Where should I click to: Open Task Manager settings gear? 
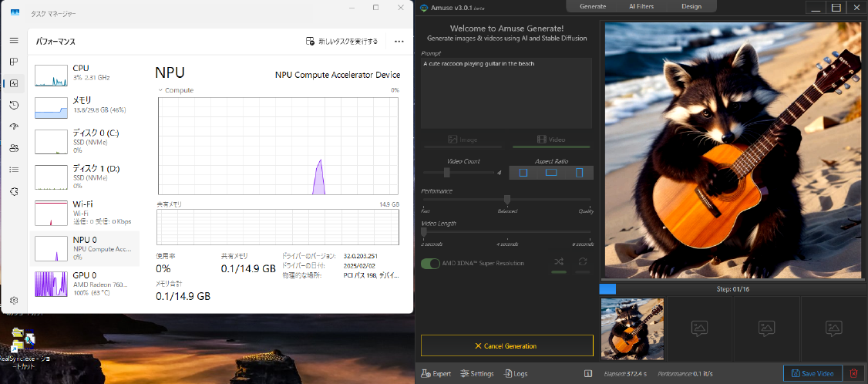[14, 300]
